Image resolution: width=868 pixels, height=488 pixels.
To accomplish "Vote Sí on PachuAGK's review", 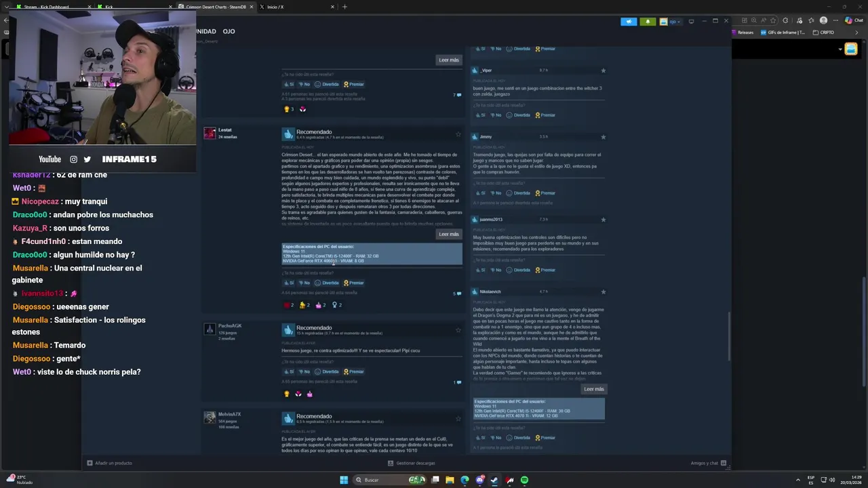I will pos(289,371).
